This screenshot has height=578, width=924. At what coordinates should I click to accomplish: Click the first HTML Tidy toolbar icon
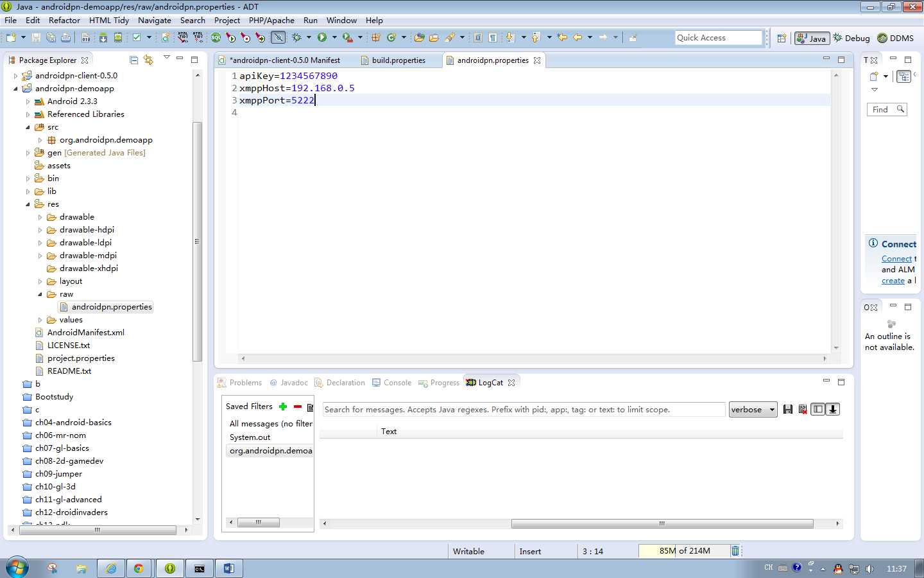click(x=183, y=38)
